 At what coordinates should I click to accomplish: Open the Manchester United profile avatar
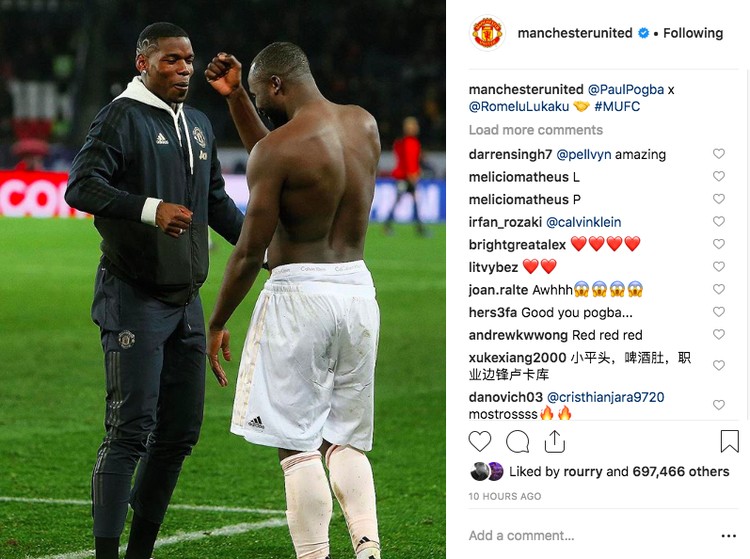(487, 33)
